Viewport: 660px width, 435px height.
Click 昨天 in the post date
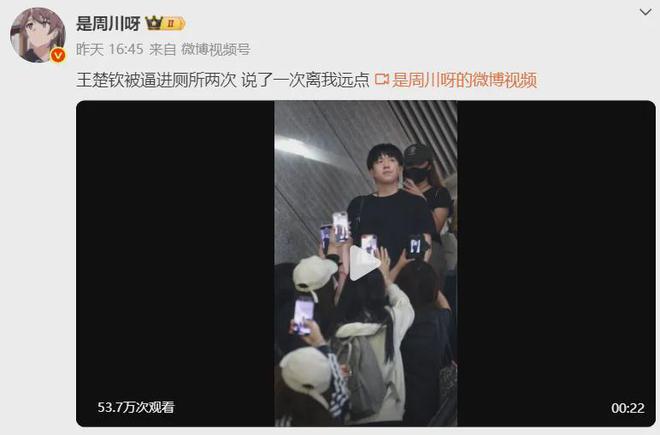(90, 49)
